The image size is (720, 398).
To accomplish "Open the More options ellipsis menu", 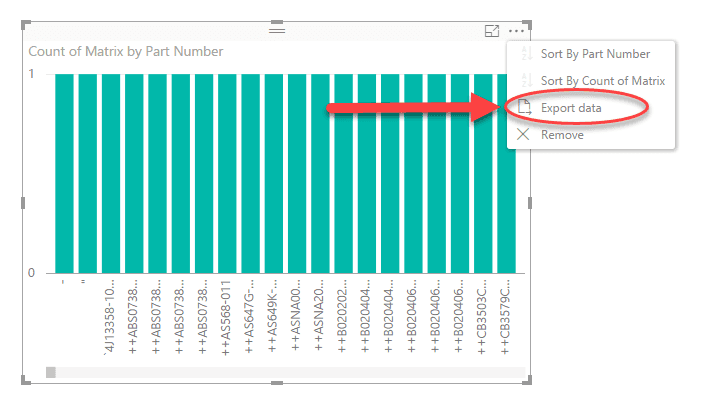I will (x=517, y=31).
